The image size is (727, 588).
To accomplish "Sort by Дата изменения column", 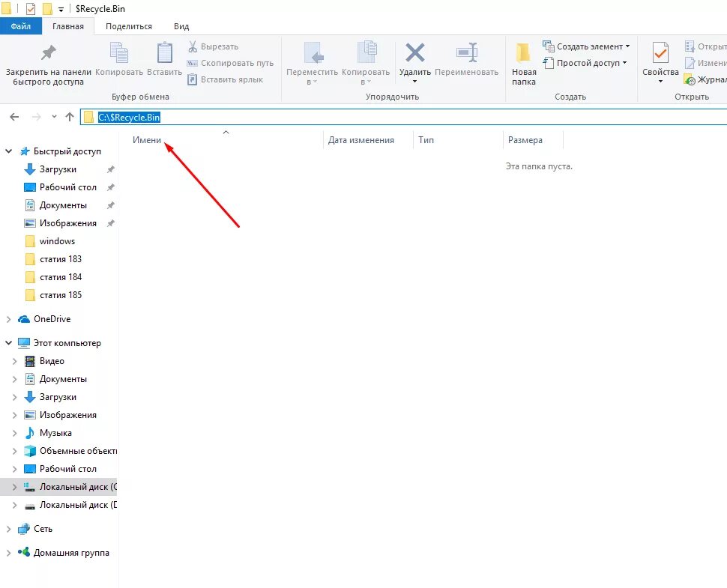I will tap(361, 140).
